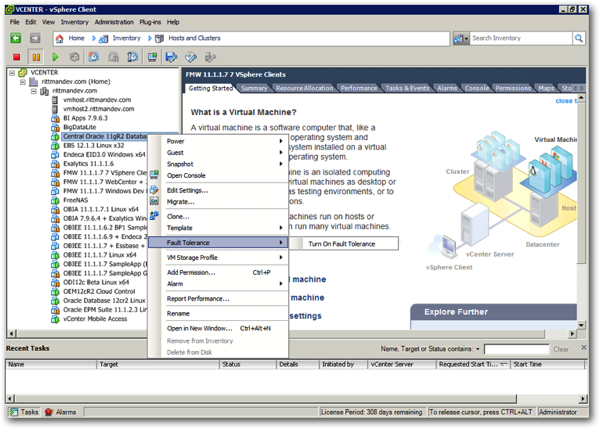Viewport: 600px width, 429px height.
Task: Click Turn On Fault Tolerance
Action: (x=344, y=244)
